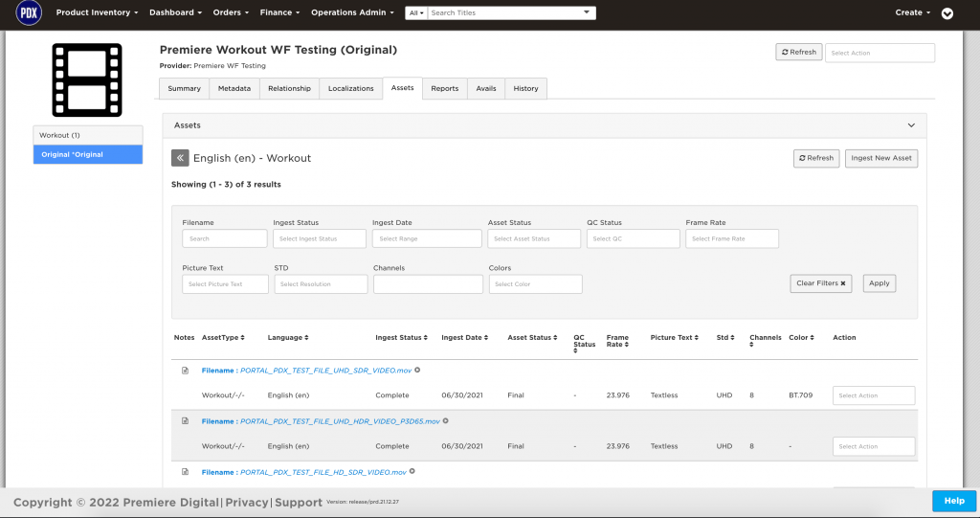Click Refresh button in Assets panel
This screenshot has height=518, width=980.
(816, 158)
